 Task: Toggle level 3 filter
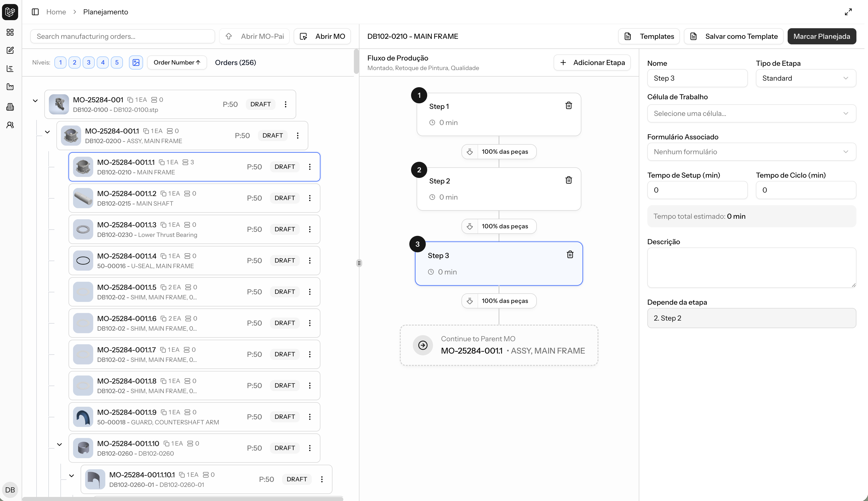[88, 62]
